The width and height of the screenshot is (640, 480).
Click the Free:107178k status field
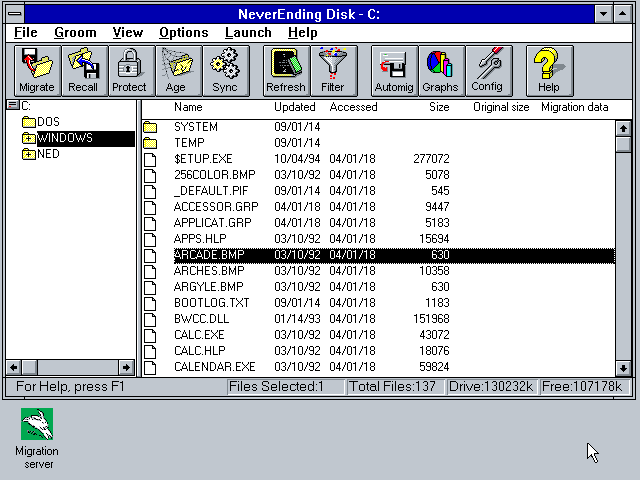[x=586, y=387]
